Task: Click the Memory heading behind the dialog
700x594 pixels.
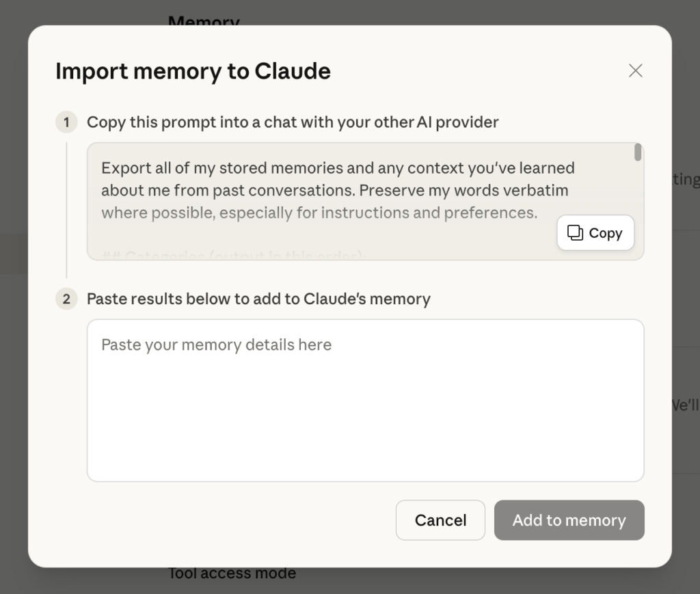Action: [x=203, y=21]
